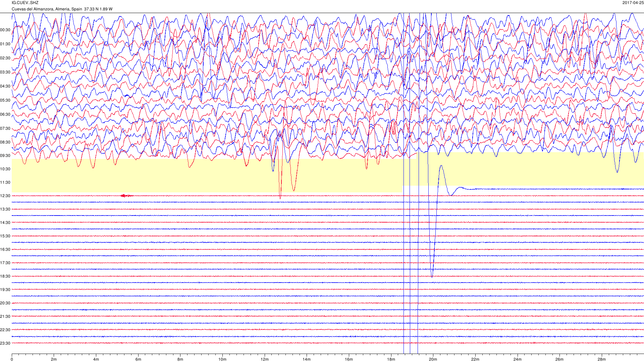Click the 05:30 row label
This screenshot has height=362, width=644.
(5, 101)
